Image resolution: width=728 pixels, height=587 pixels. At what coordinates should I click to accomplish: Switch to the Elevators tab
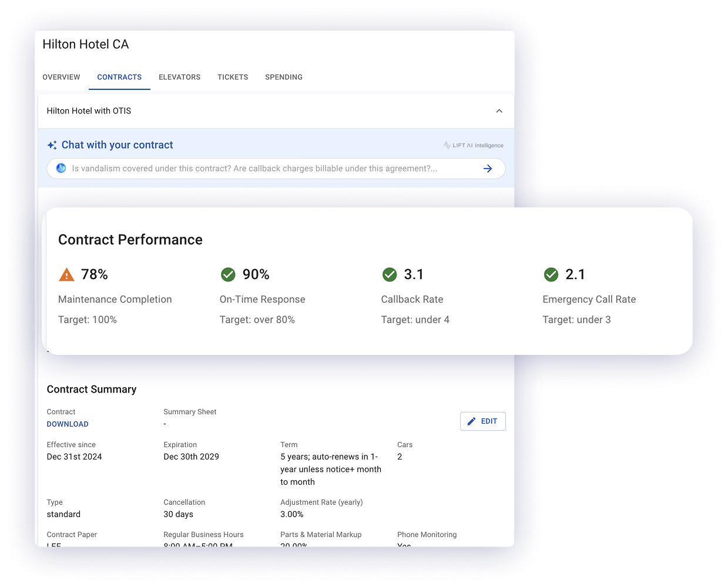(x=180, y=77)
